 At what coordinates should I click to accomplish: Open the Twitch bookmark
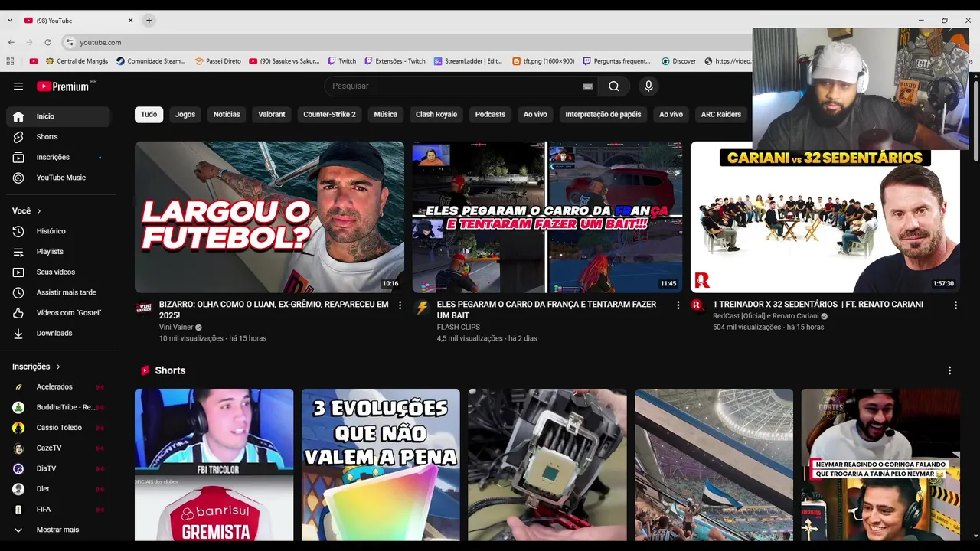342,61
